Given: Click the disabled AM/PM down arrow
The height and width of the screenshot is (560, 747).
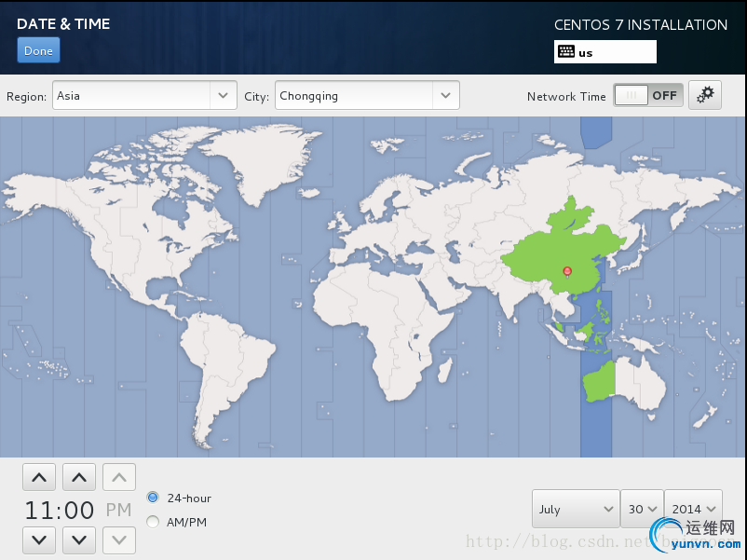Looking at the screenshot, I should pyautogui.click(x=119, y=540).
